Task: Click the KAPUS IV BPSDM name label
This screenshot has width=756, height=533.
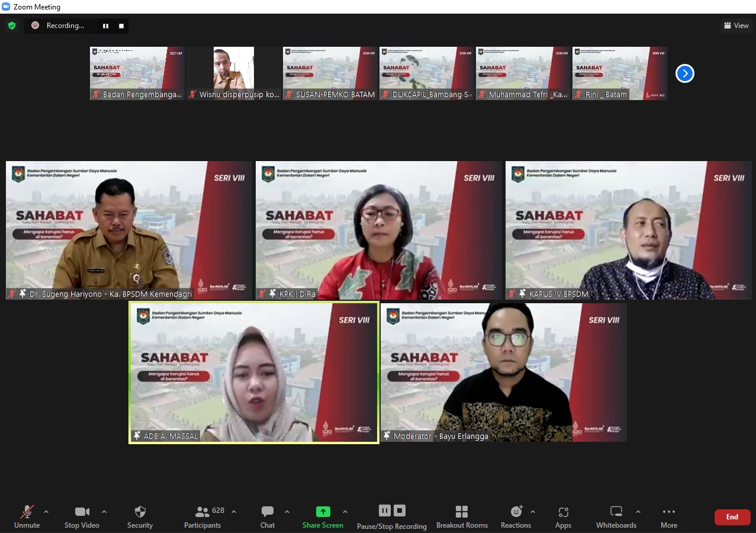Action: [559, 294]
